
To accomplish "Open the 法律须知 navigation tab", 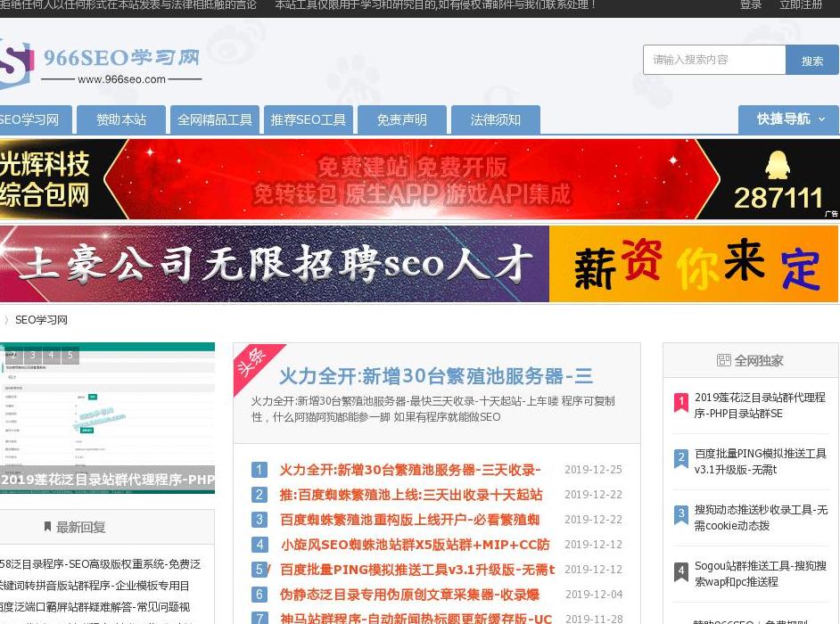I will point(496,119).
